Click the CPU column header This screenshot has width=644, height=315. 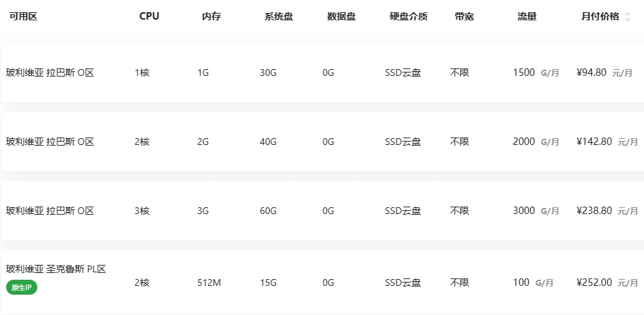[x=149, y=16]
